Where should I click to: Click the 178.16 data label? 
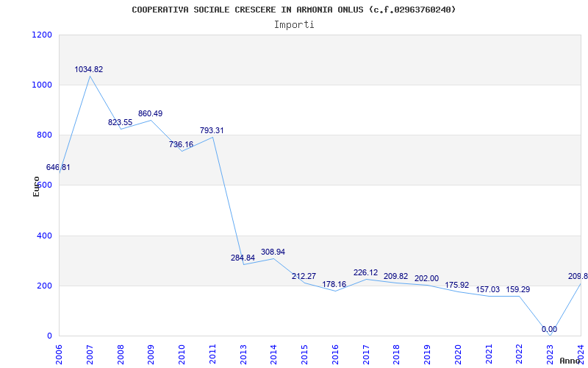334,284
